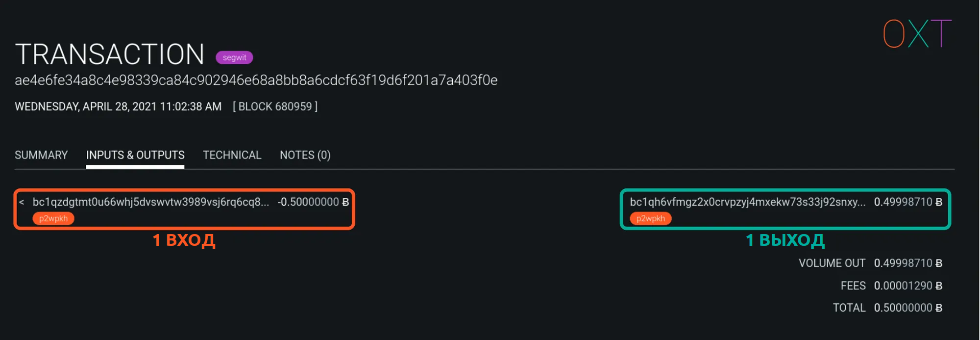Click the Fees value 0.00001290
The height and width of the screenshot is (340, 980).
coord(907,286)
